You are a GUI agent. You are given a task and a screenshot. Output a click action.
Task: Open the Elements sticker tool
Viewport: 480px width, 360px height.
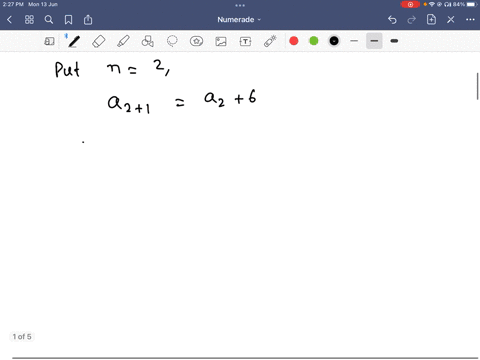[196, 41]
